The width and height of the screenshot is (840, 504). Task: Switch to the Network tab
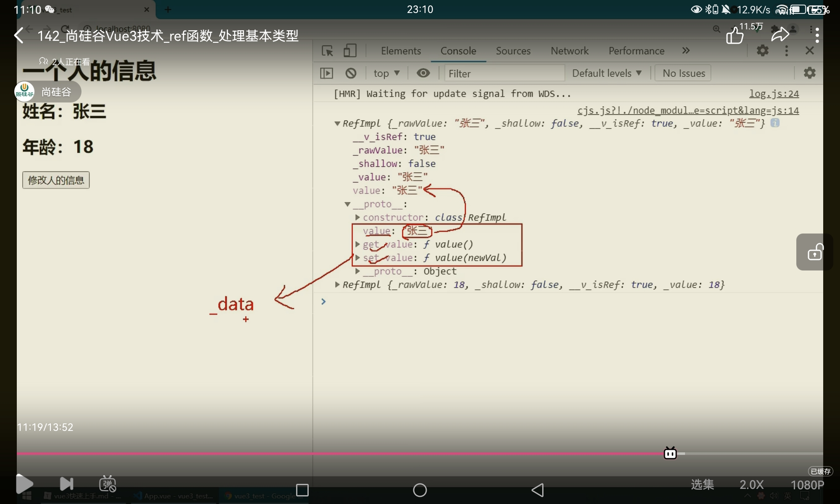click(569, 51)
